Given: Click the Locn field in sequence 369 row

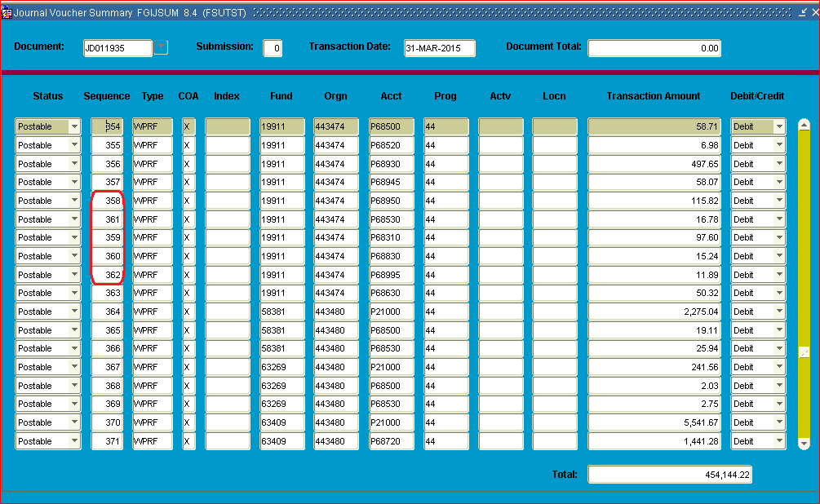Looking at the screenshot, I should 555,404.
